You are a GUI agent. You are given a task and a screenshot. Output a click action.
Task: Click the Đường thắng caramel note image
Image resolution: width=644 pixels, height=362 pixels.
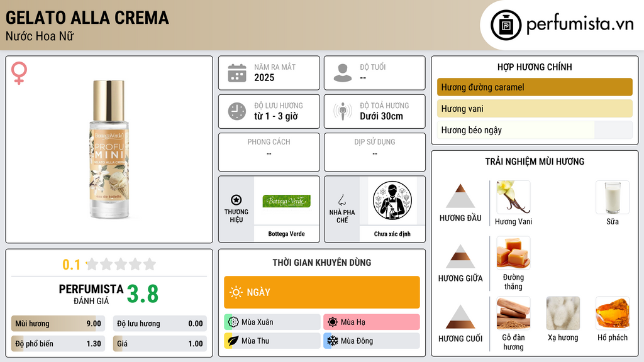513,253
